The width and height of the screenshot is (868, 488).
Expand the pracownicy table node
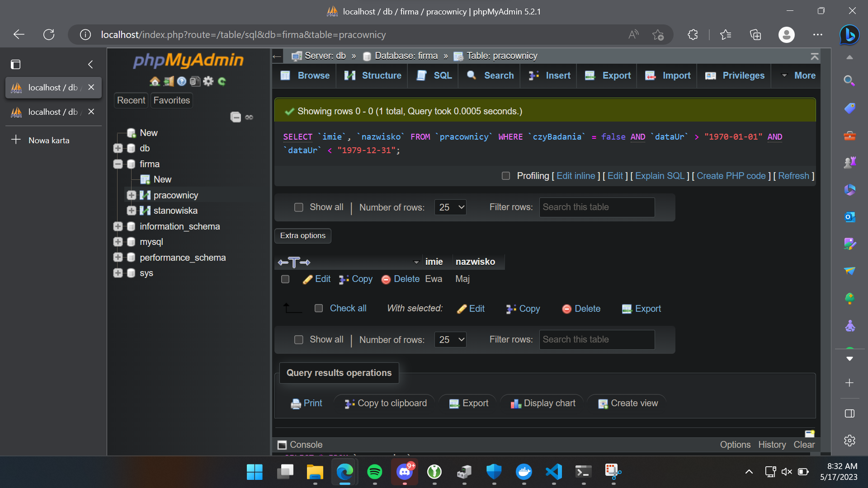tap(132, 195)
